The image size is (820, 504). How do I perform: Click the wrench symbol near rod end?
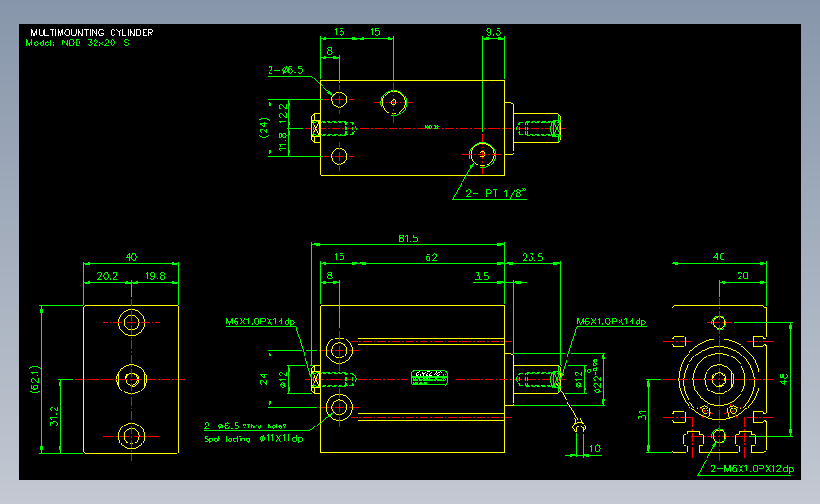(579, 426)
